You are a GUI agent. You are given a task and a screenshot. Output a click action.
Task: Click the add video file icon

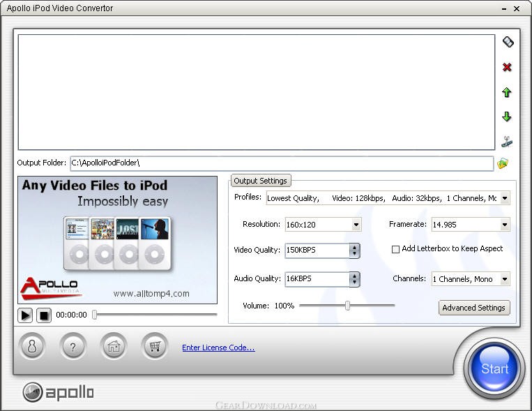(x=508, y=42)
